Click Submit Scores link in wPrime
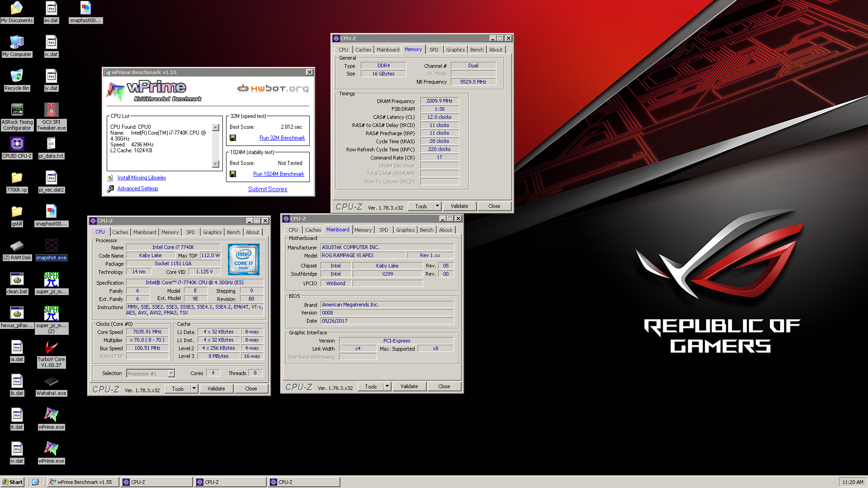This screenshot has height=488, width=868. 268,189
